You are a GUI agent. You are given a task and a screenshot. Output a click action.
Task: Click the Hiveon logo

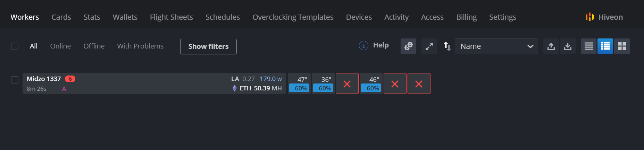(604, 17)
